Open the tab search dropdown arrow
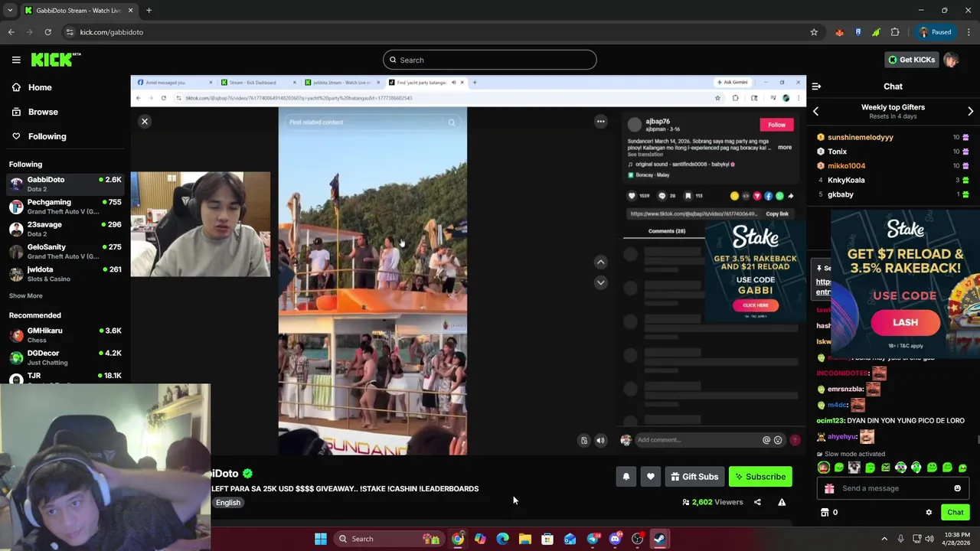Image resolution: width=980 pixels, height=551 pixels. (x=9, y=11)
